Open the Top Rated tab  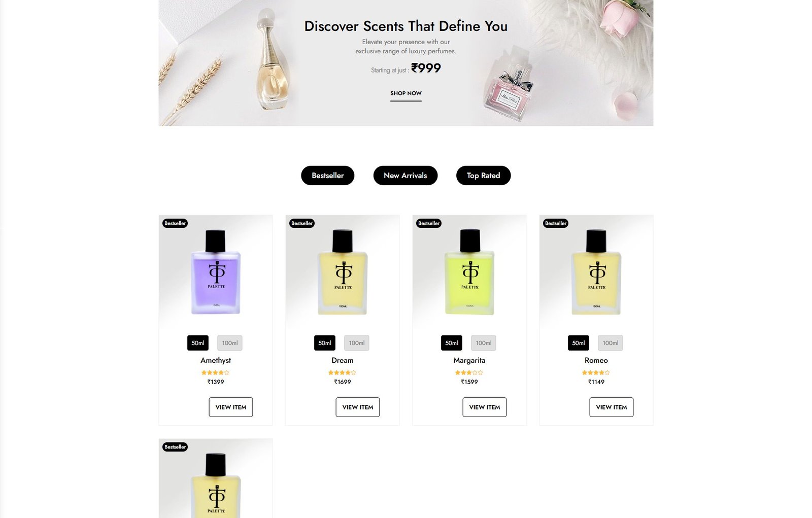pyautogui.click(x=483, y=176)
